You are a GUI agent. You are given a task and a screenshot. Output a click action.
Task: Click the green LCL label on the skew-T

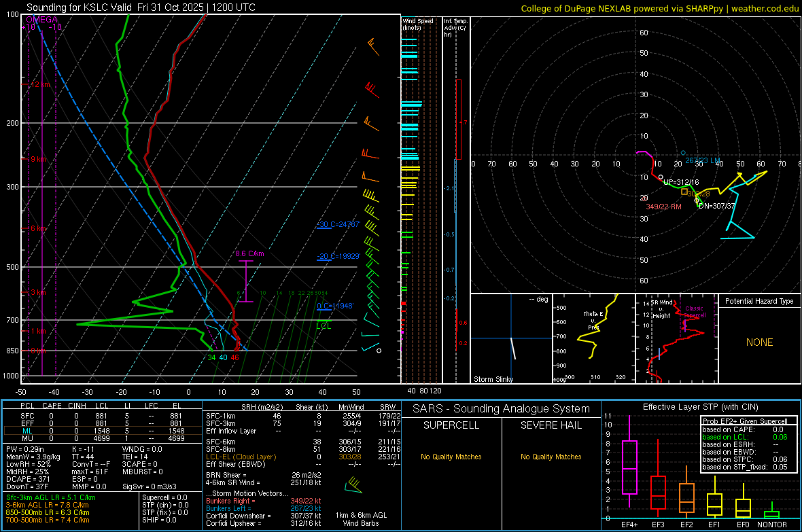[324, 326]
